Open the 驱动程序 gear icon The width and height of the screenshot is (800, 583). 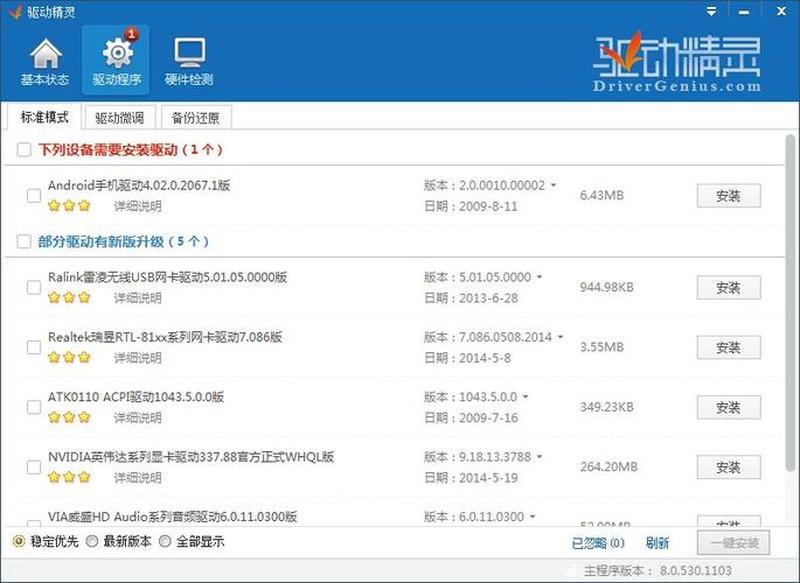coord(116,61)
